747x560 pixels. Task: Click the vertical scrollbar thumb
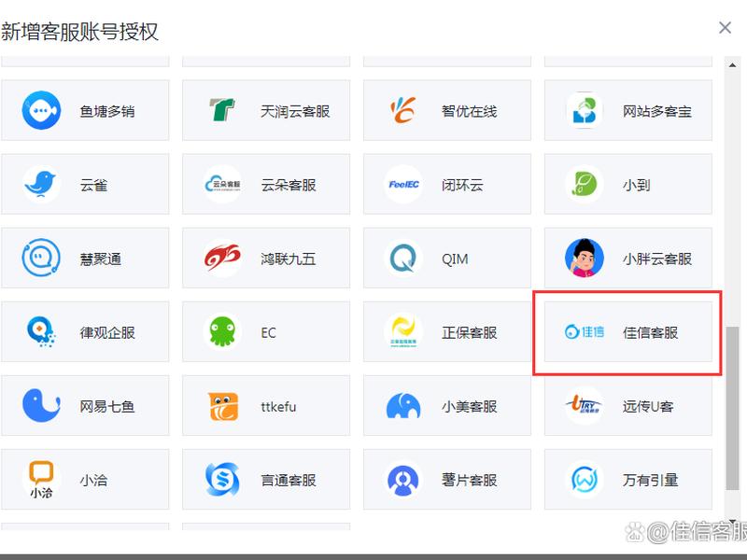tap(732, 408)
